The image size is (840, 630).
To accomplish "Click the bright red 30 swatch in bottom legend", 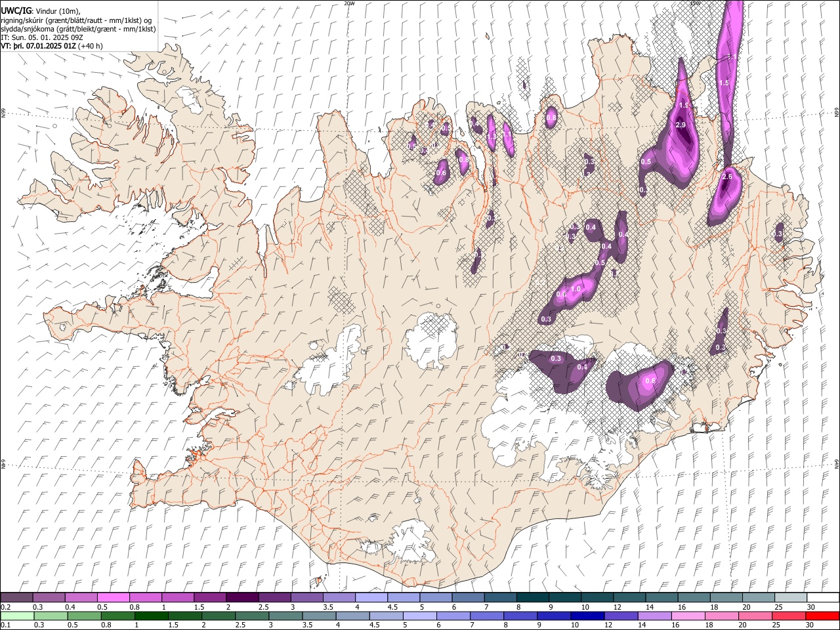I will (x=823, y=616).
